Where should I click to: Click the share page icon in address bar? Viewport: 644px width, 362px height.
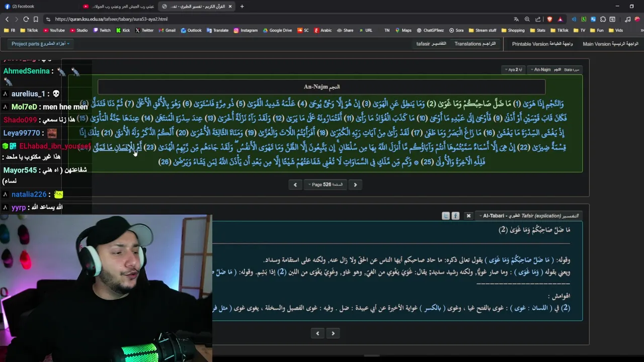point(538,19)
